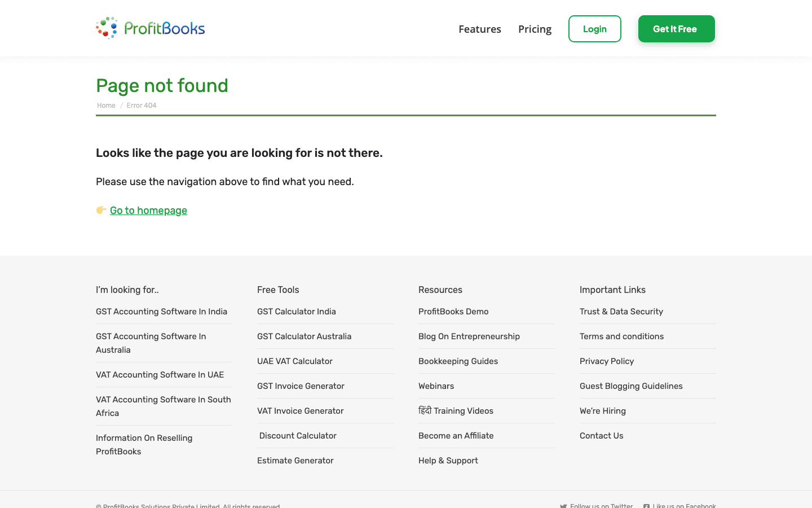This screenshot has width=812, height=508.
Task: Open Help & Support link
Action: pyautogui.click(x=448, y=461)
